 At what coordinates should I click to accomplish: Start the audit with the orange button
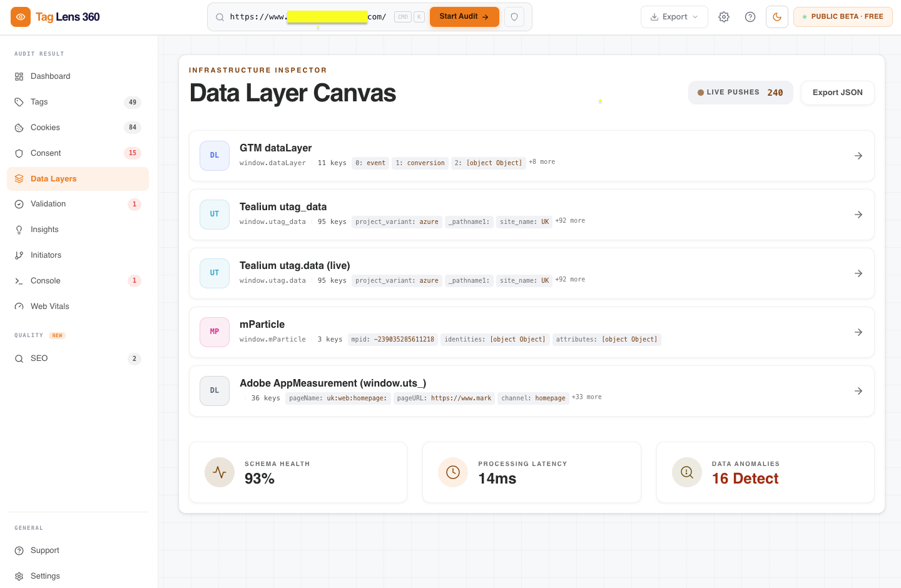tap(464, 17)
